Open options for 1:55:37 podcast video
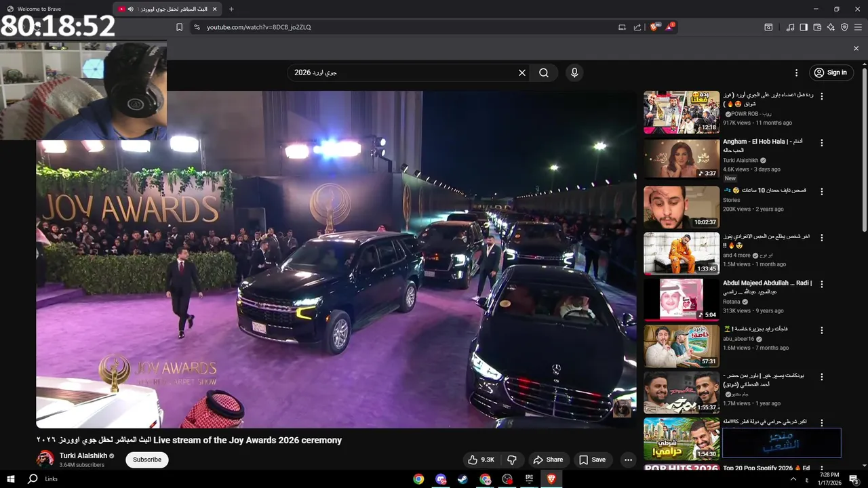 pyautogui.click(x=822, y=376)
